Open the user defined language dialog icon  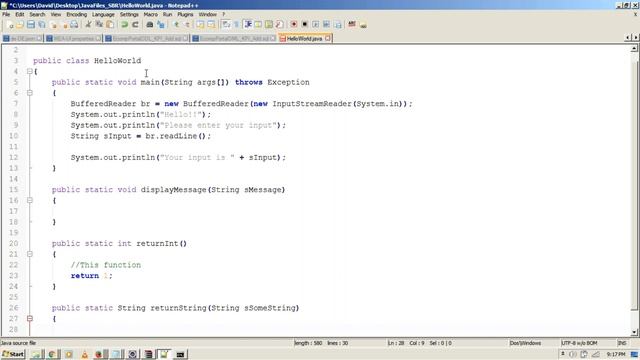pos(258,25)
